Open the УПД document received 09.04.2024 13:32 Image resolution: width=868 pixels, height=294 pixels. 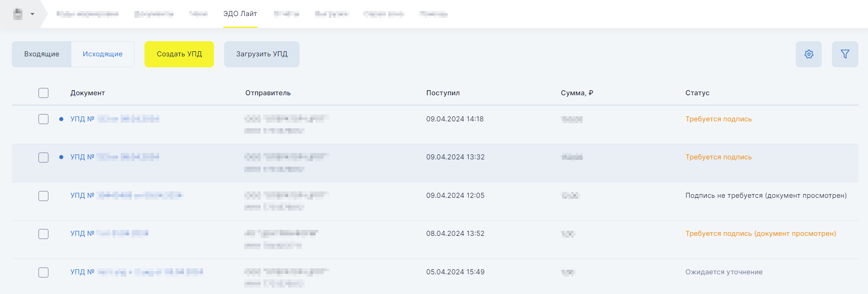tap(115, 157)
